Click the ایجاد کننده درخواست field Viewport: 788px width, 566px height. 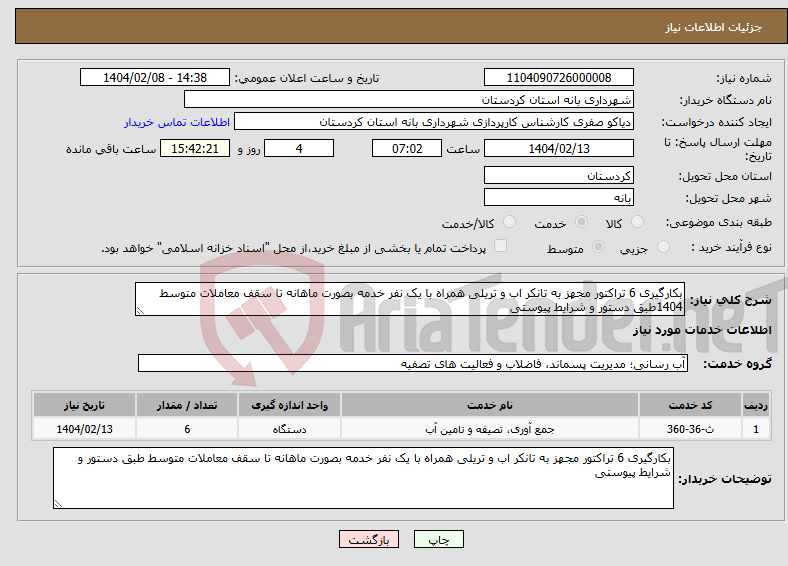point(434,122)
